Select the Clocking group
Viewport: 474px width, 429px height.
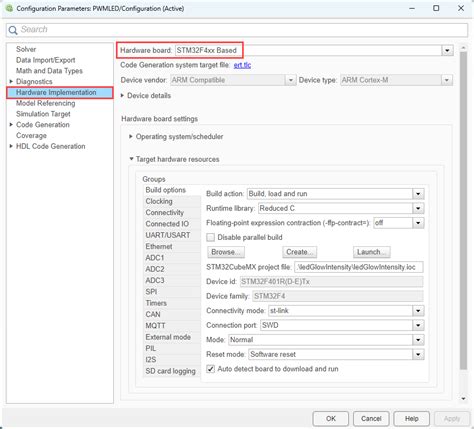159,201
